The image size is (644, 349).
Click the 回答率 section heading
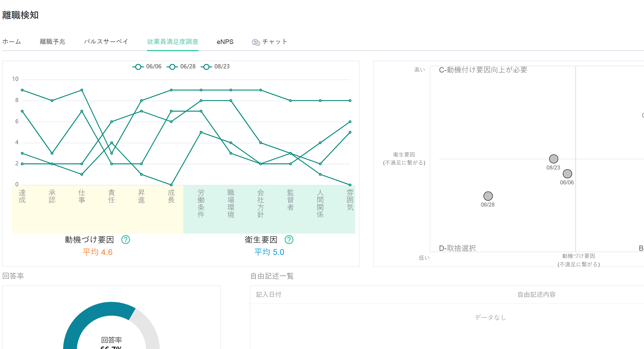pos(13,276)
